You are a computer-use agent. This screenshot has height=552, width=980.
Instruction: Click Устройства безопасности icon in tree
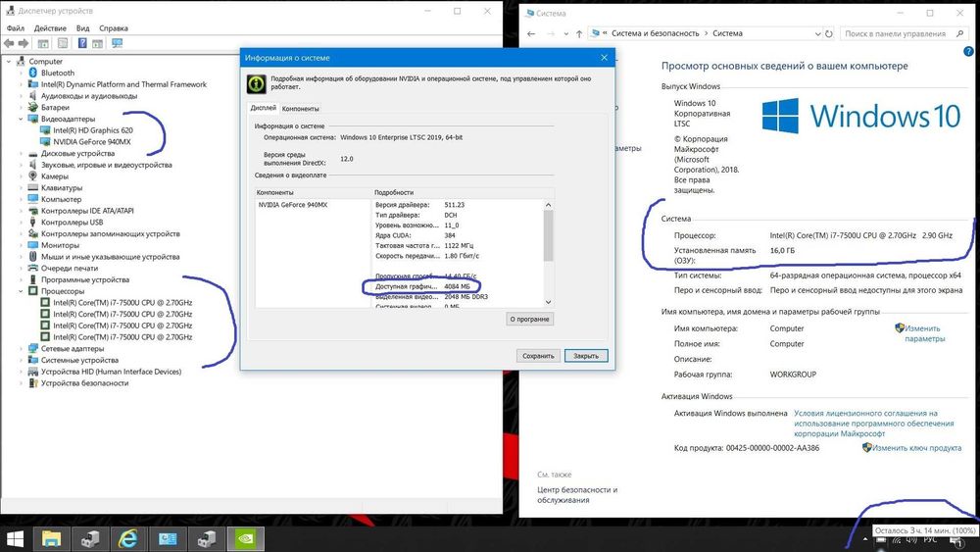tap(33, 383)
